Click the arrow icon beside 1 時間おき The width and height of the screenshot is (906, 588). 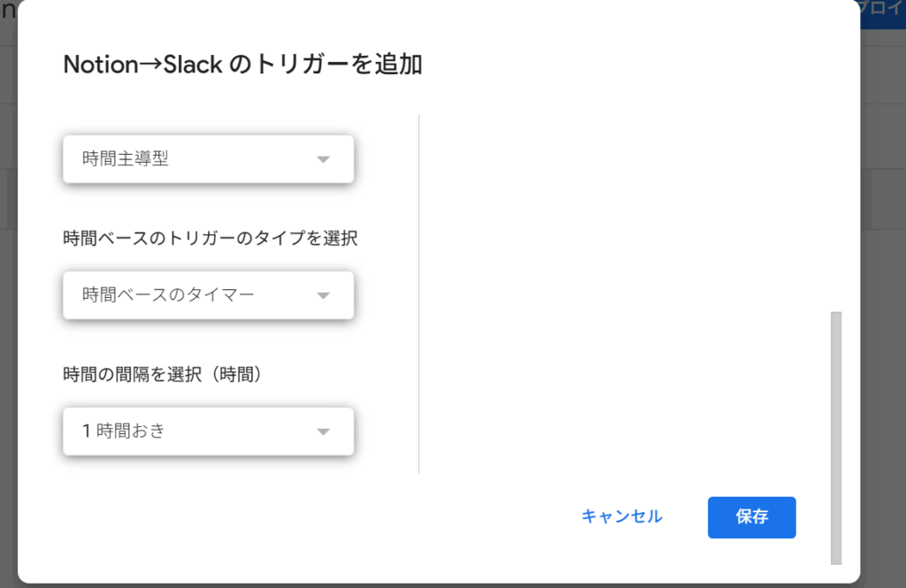324,431
